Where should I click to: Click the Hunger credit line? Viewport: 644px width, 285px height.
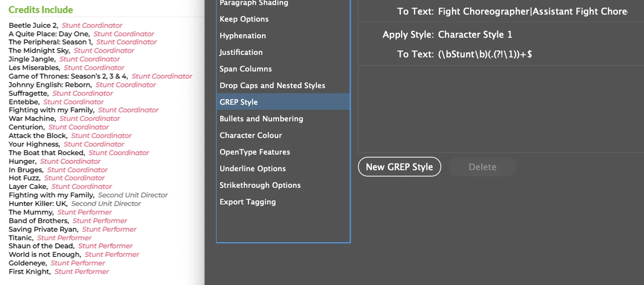coord(54,162)
